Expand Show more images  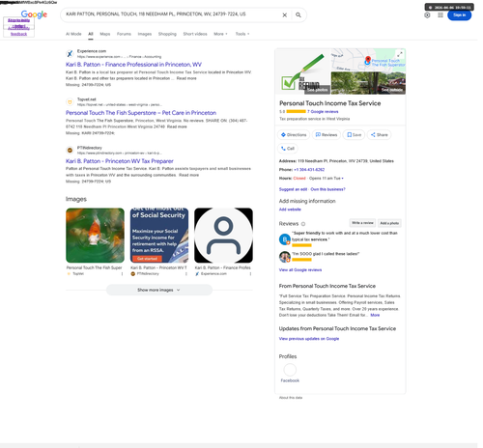pos(159,290)
